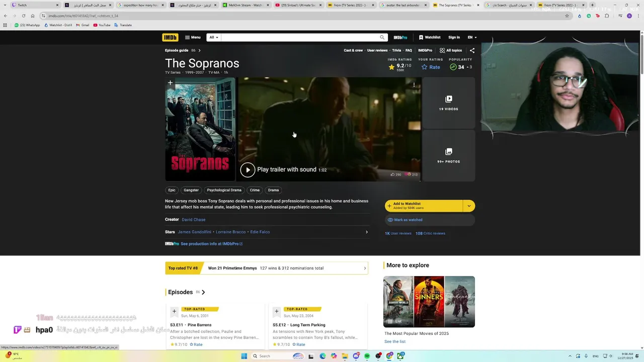Click Sign in
Screen dimensions: 644x362
click(454, 37)
